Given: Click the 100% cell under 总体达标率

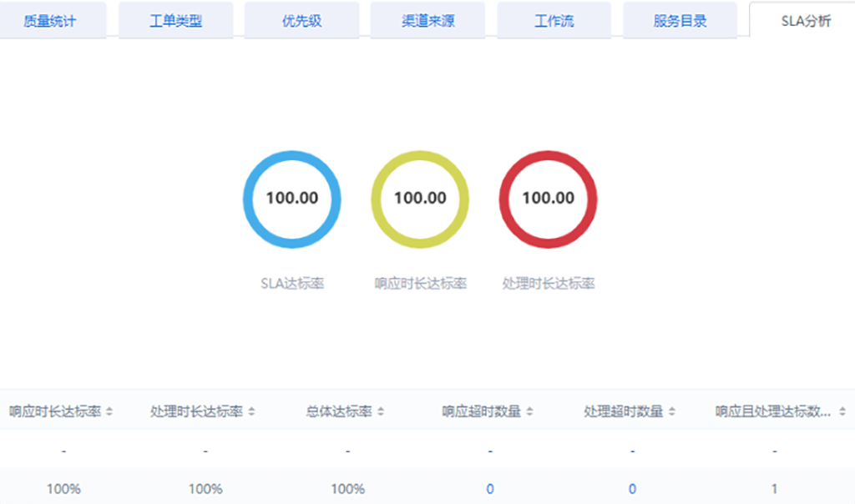Looking at the screenshot, I should 348,489.
